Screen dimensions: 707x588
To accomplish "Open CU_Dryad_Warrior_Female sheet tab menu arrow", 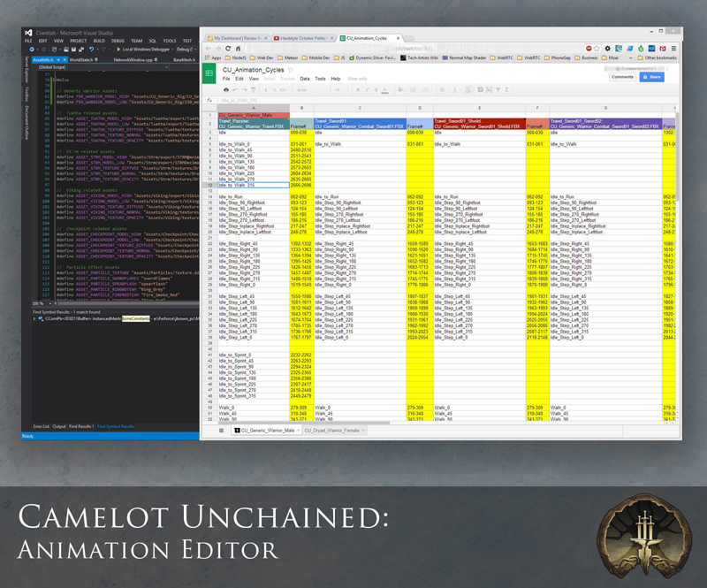I will [x=363, y=431].
